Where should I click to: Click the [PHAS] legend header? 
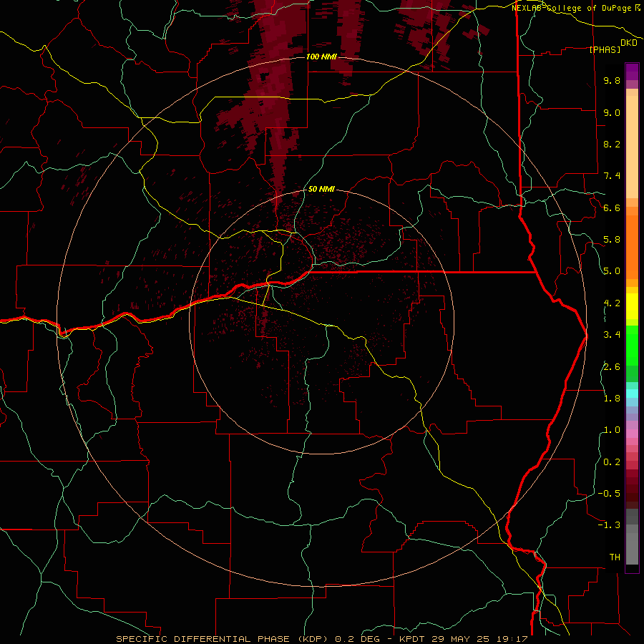[x=605, y=49]
